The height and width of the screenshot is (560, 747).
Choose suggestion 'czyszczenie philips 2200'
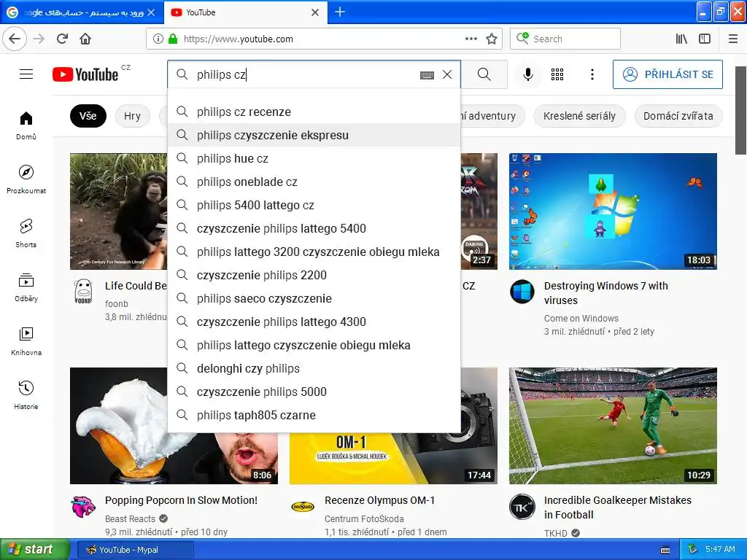314,275
